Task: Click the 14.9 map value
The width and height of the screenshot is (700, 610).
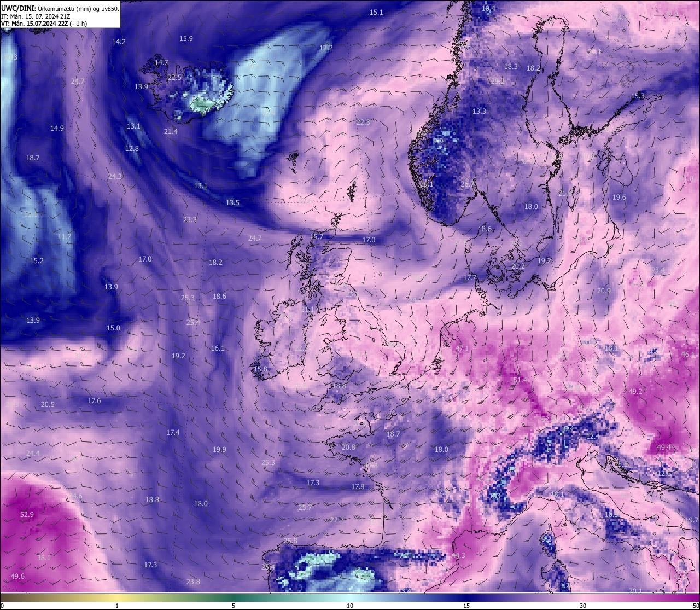Action: [57, 128]
